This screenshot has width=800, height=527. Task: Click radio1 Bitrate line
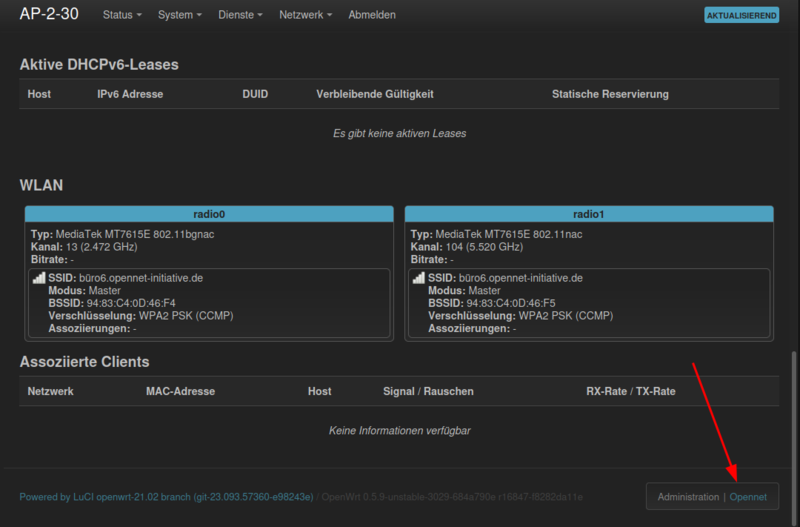pyautogui.click(x=432, y=260)
